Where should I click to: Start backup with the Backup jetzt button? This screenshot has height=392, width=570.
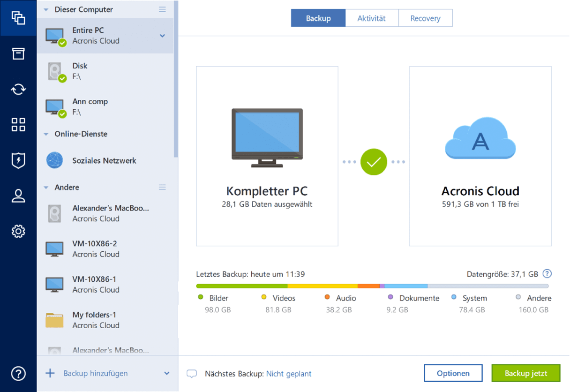click(x=526, y=373)
